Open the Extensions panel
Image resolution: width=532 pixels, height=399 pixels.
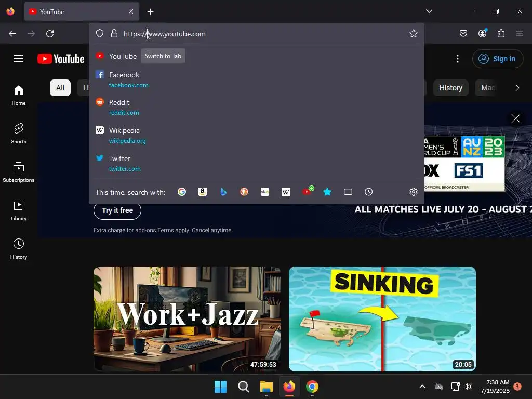[x=501, y=33]
